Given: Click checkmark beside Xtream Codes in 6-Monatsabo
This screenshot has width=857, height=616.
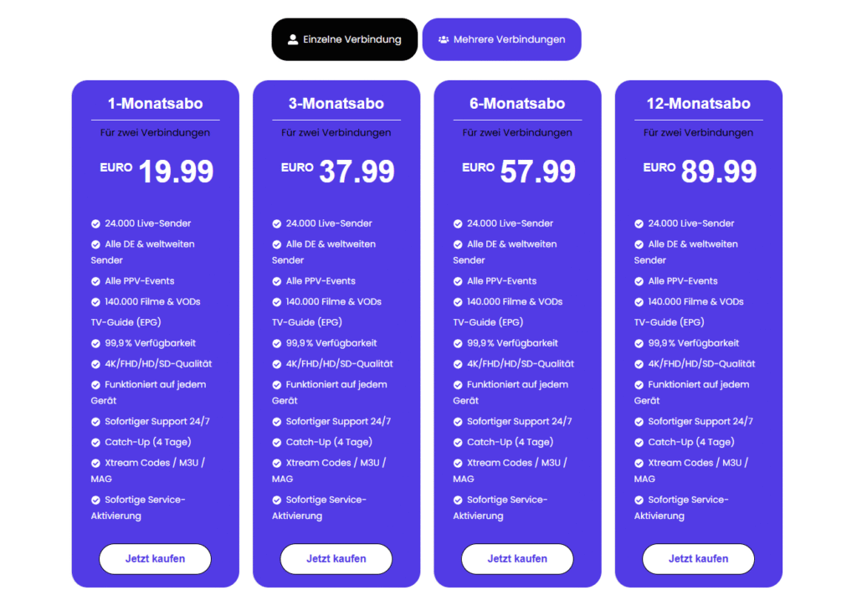Looking at the screenshot, I should click(458, 463).
